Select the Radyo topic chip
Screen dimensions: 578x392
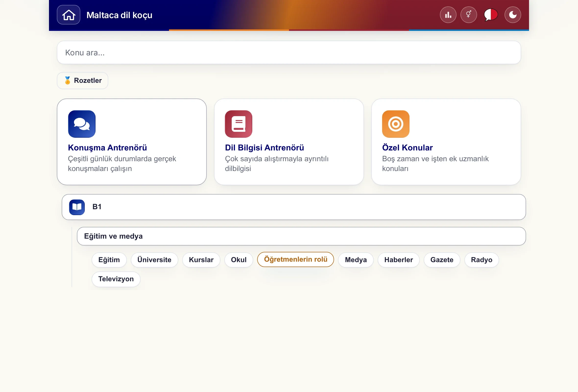pos(482,260)
